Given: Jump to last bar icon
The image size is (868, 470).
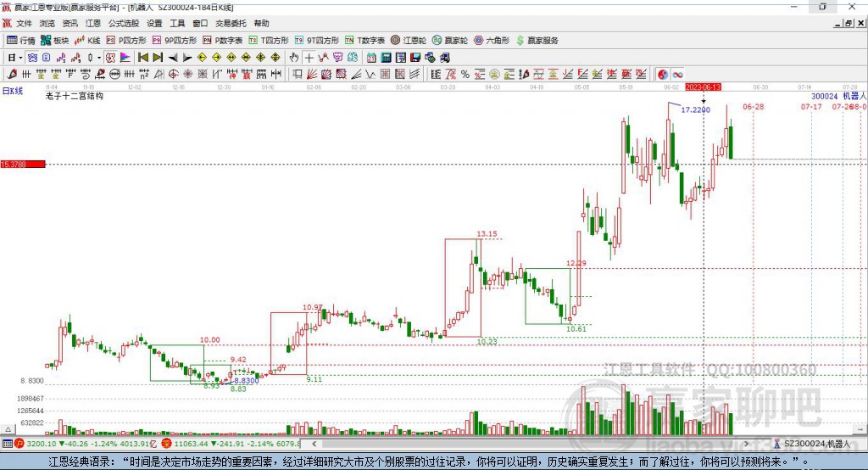Looking at the screenshot, I should (x=158, y=58).
